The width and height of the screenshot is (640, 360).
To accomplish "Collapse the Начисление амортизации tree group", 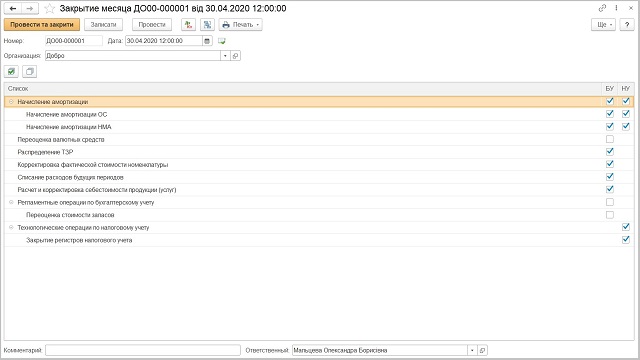I will coord(11,102).
